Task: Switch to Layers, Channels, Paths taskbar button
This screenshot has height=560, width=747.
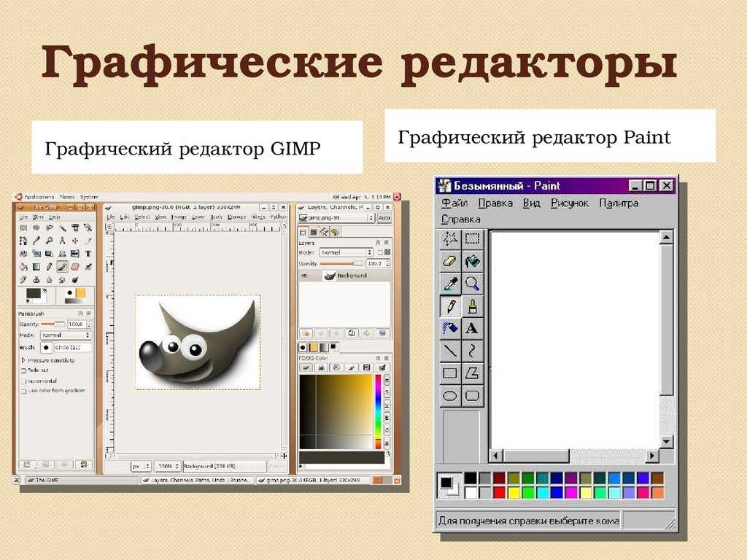Action: pos(198,480)
